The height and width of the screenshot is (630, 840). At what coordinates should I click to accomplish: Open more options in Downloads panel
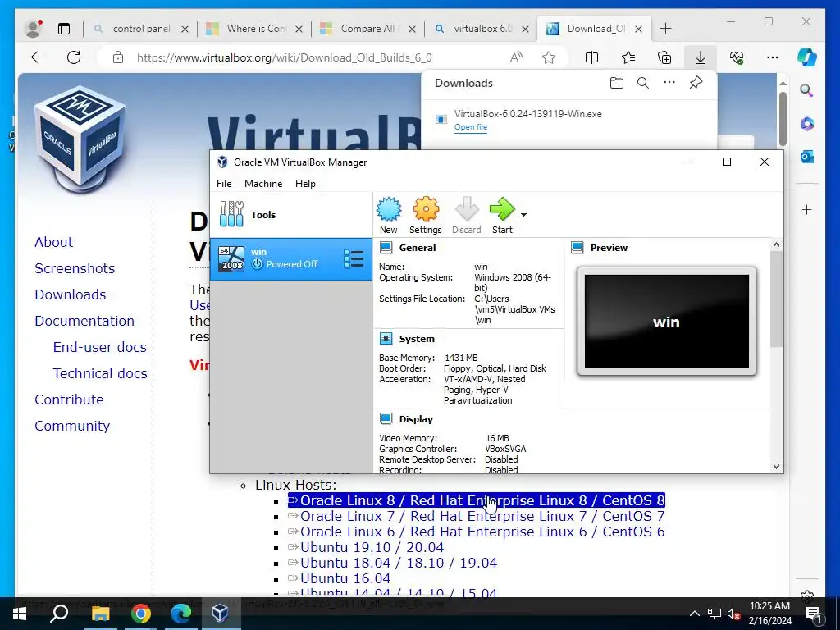(669, 83)
